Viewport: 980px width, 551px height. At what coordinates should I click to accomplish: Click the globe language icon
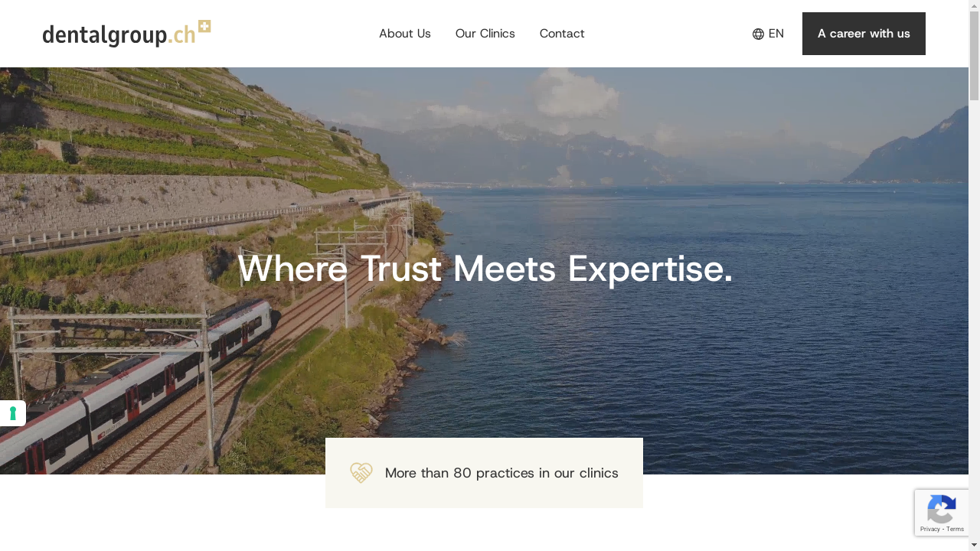pyautogui.click(x=758, y=34)
